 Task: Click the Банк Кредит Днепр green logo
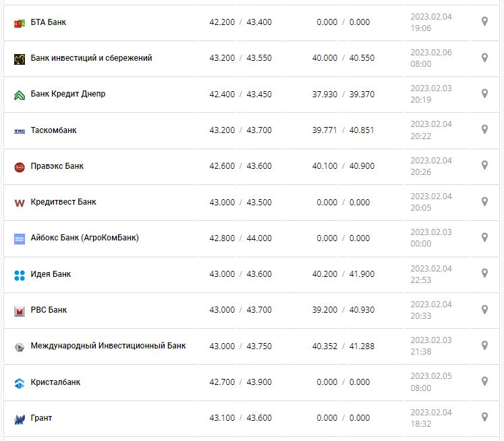[19, 95]
